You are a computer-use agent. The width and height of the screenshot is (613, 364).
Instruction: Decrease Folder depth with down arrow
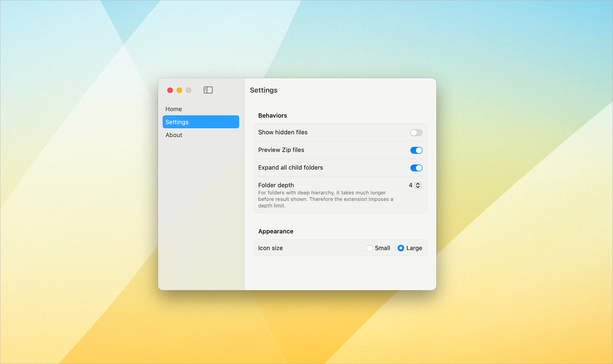click(x=418, y=187)
